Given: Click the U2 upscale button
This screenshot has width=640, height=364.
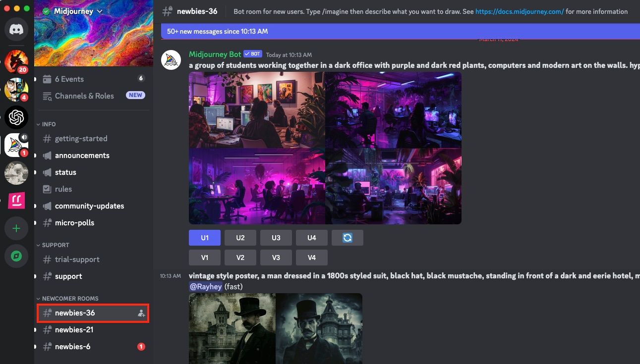Looking at the screenshot, I should tap(240, 238).
